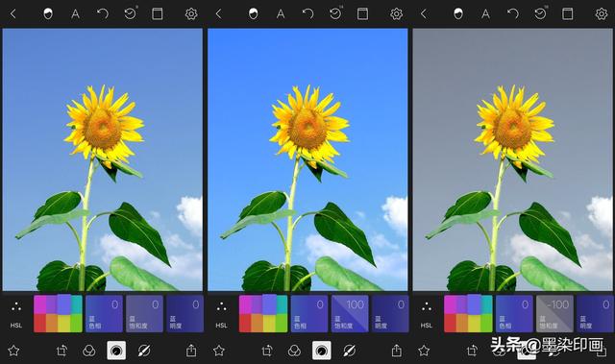Pick the teal HSL swatch on saturation 100 screen
Viewport: 615px width, 364px height.
282,304
